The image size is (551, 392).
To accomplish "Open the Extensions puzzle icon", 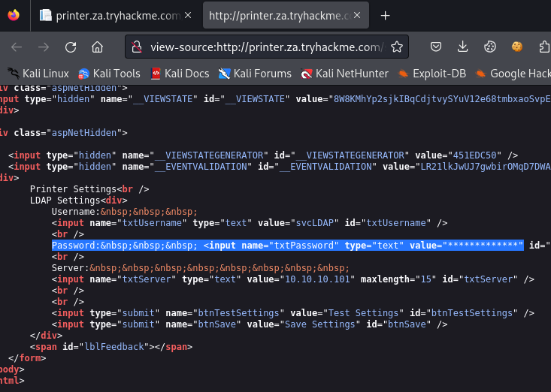I will [x=544, y=47].
